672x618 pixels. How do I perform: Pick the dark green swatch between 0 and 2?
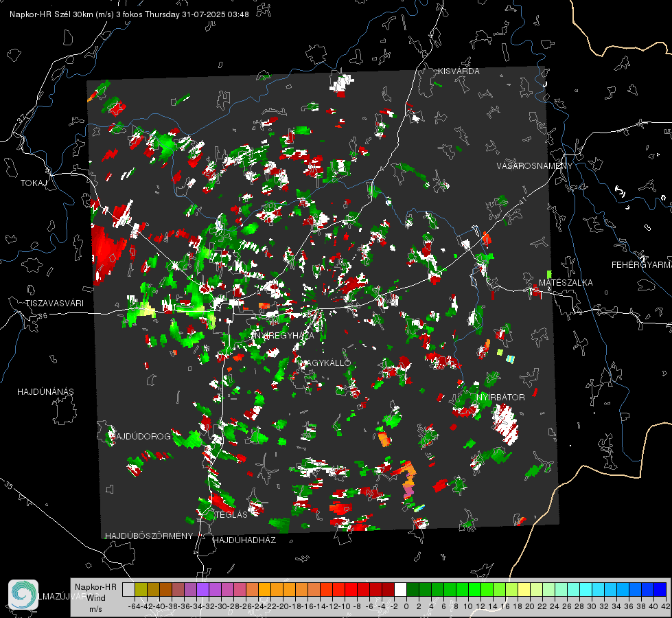tap(413, 589)
